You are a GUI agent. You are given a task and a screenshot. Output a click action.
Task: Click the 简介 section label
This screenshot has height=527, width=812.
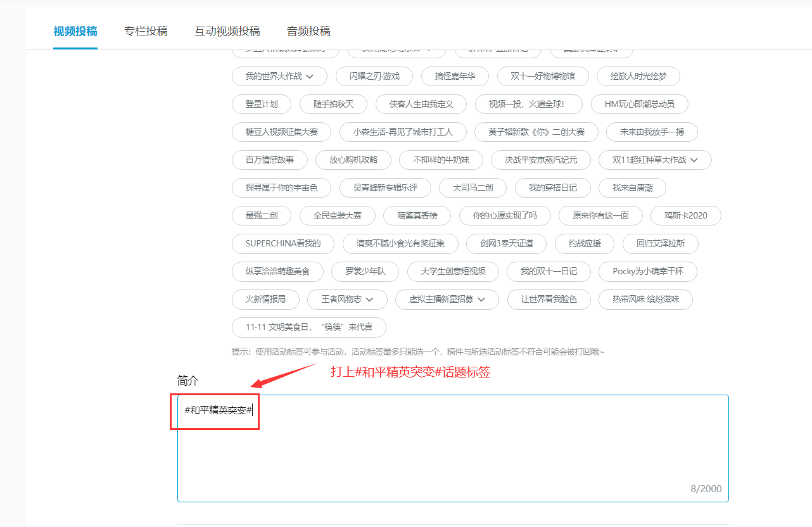tap(188, 381)
